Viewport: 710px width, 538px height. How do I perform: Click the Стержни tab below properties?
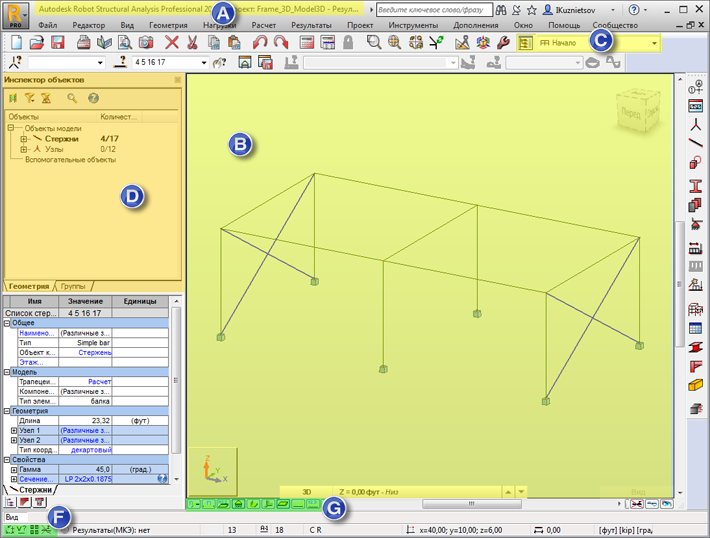[32, 490]
